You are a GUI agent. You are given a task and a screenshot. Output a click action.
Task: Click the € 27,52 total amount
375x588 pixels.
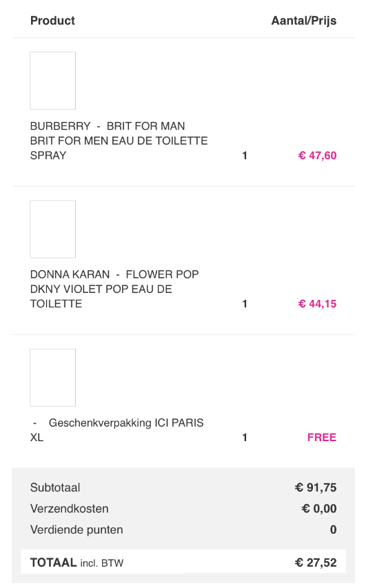click(316, 562)
